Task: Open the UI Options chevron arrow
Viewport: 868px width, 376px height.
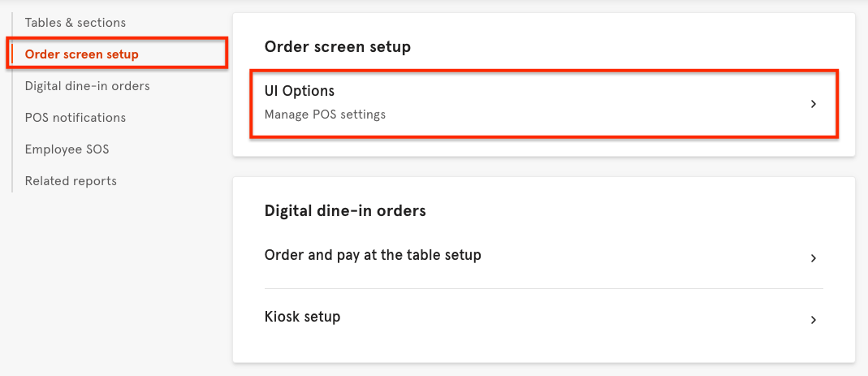Action: (813, 104)
